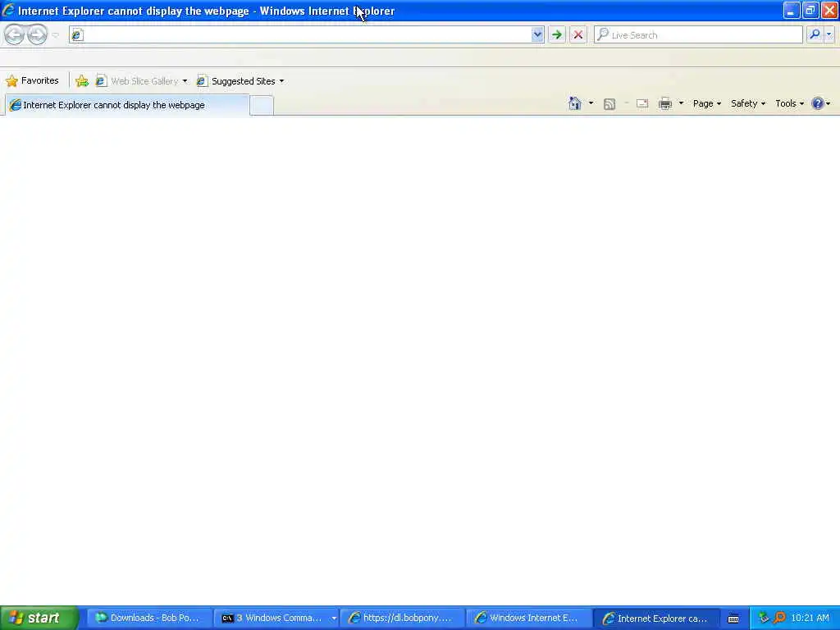Viewport: 840px width, 630px height.
Task: Click the Read Mail icon
Action: pos(642,103)
